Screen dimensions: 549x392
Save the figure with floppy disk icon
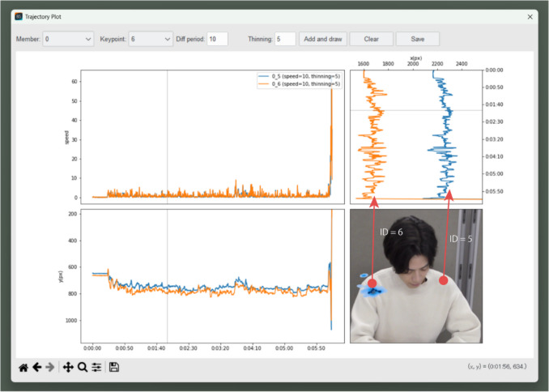click(114, 367)
